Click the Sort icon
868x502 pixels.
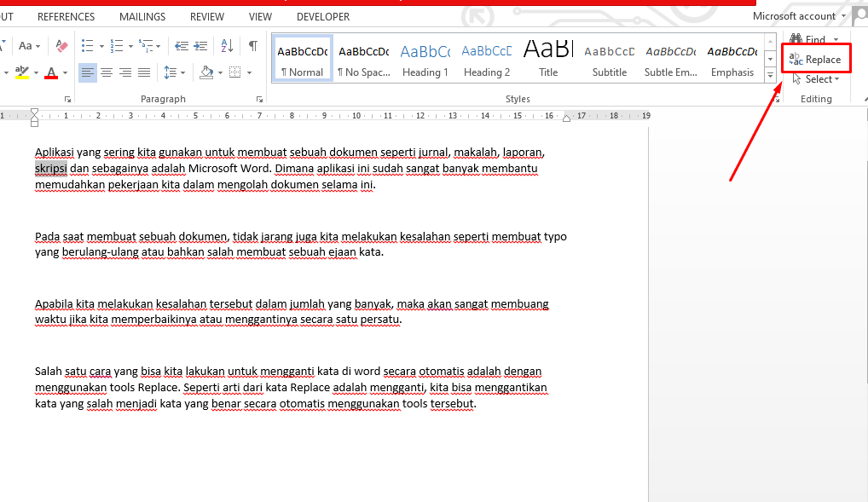point(226,46)
